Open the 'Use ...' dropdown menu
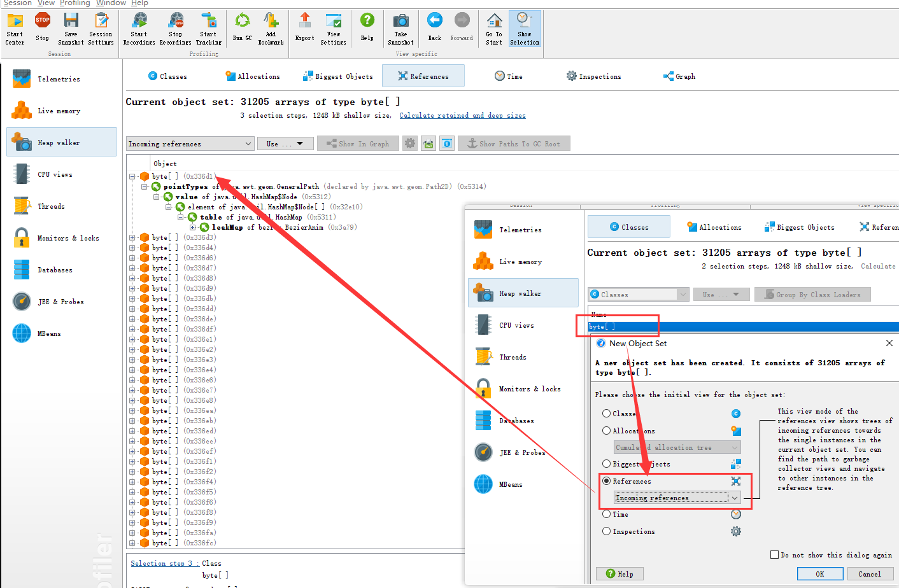The width and height of the screenshot is (899, 588). tap(285, 143)
